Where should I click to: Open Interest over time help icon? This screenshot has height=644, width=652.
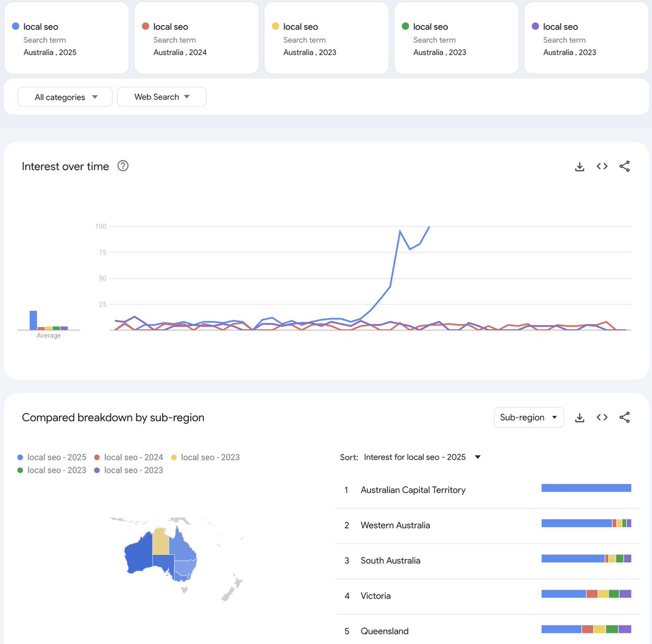click(x=123, y=166)
